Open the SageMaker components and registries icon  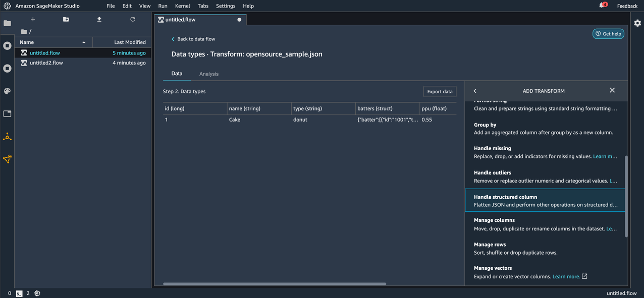(7, 159)
